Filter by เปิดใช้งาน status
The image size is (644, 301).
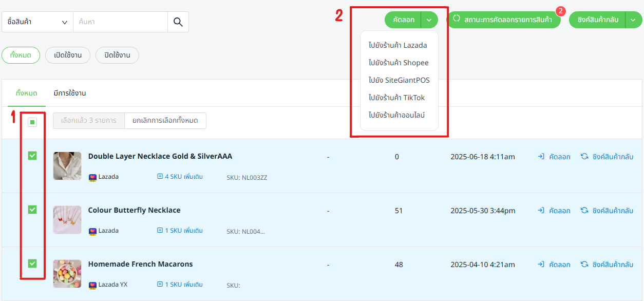68,55
